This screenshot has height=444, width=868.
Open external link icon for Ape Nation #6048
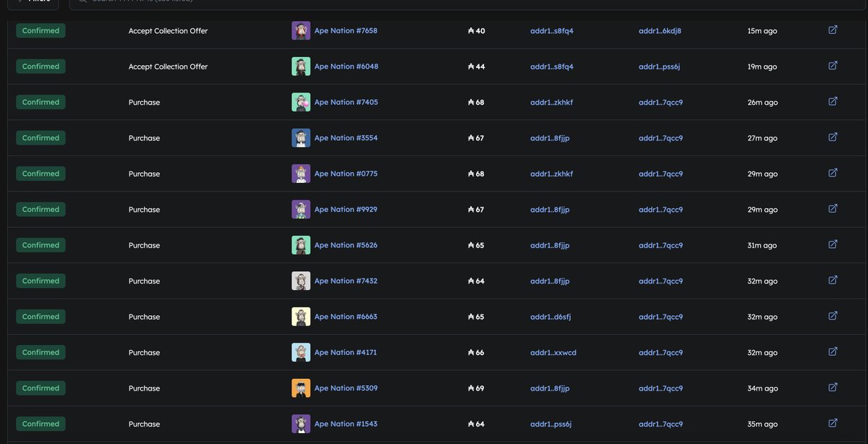click(x=833, y=65)
